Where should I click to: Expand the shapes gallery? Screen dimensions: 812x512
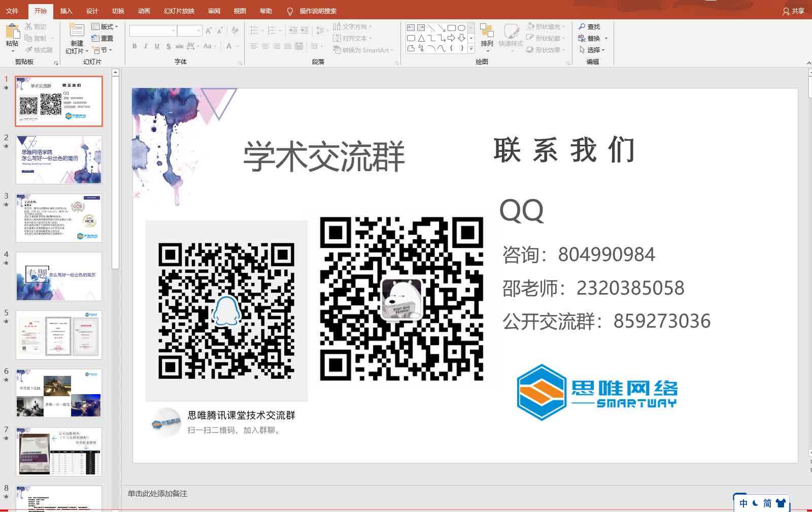tap(471, 49)
